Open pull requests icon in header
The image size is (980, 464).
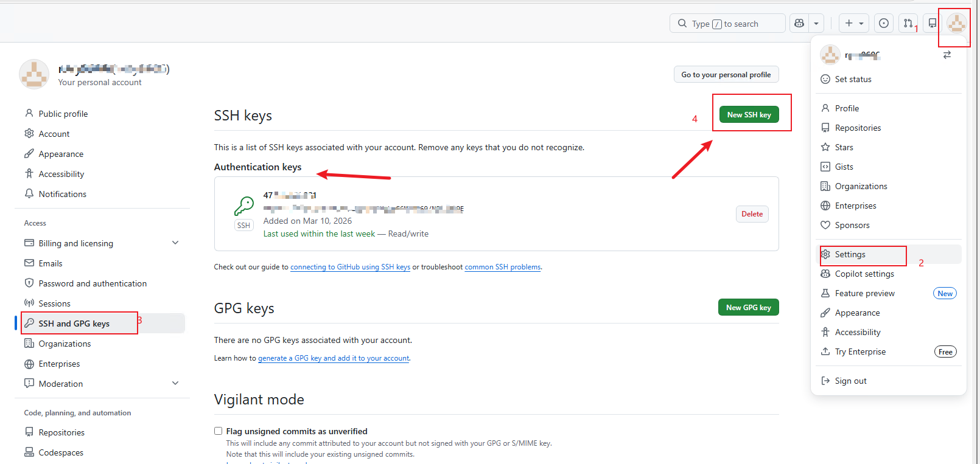click(x=908, y=23)
